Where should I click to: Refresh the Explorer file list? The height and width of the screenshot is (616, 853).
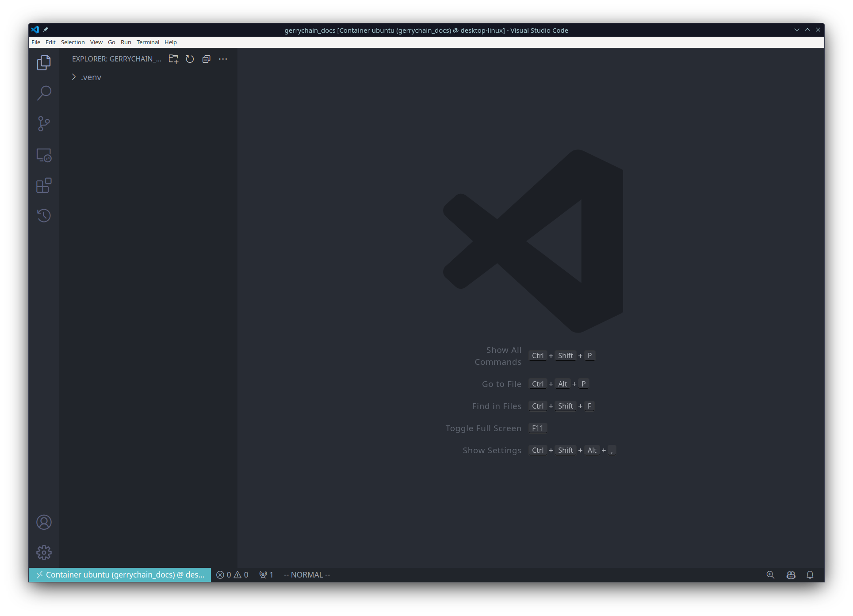click(190, 58)
